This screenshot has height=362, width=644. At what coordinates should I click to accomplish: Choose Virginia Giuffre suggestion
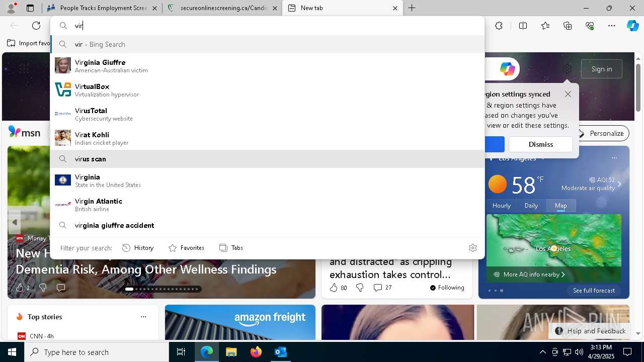[x=267, y=66]
